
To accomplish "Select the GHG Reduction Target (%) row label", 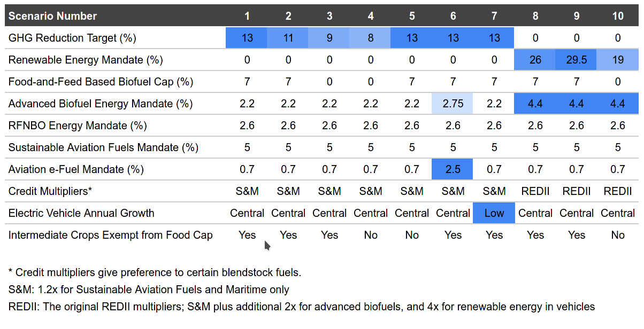I will tap(72, 38).
